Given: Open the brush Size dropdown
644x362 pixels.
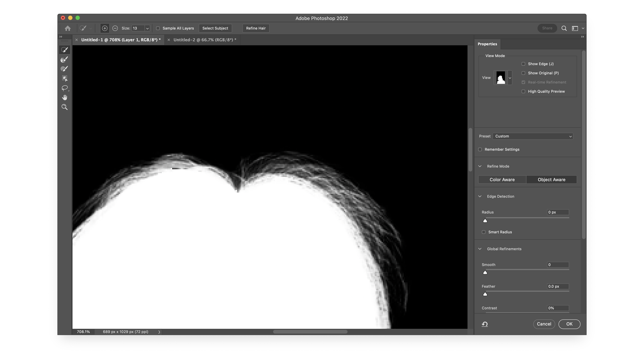Looking at the screenshot, I should [x=147, y=28].
